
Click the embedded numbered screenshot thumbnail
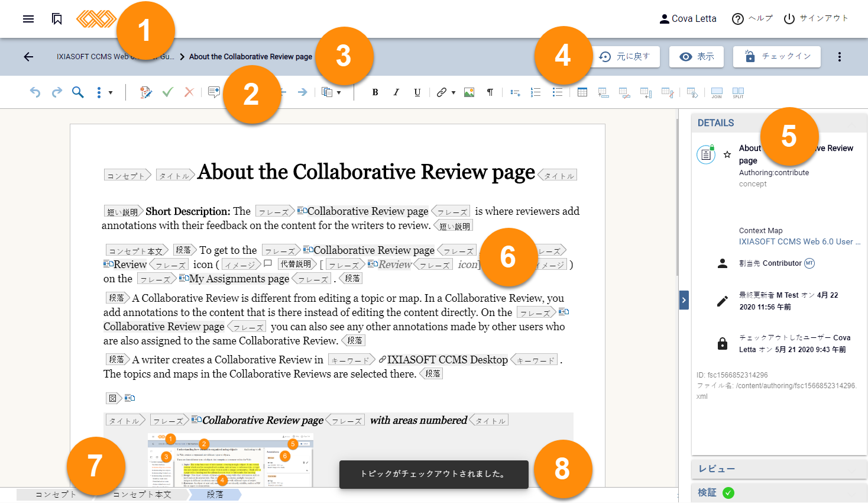231,460
